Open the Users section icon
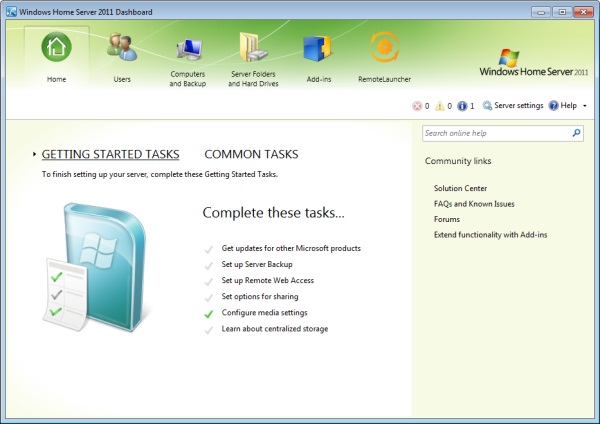This screenshot has width=600, height=424. tap(122, 47)
